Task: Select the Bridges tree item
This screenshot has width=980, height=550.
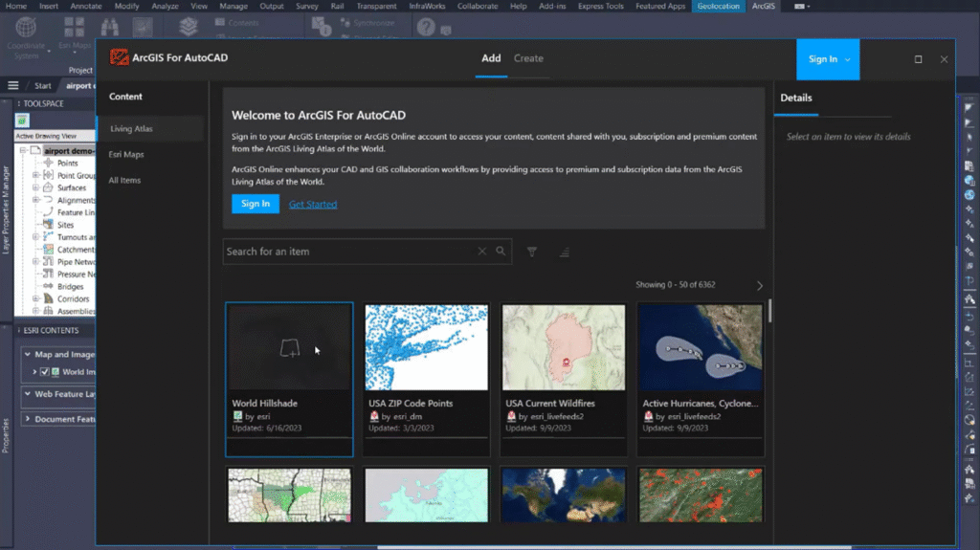Action: tap(70, 286)
